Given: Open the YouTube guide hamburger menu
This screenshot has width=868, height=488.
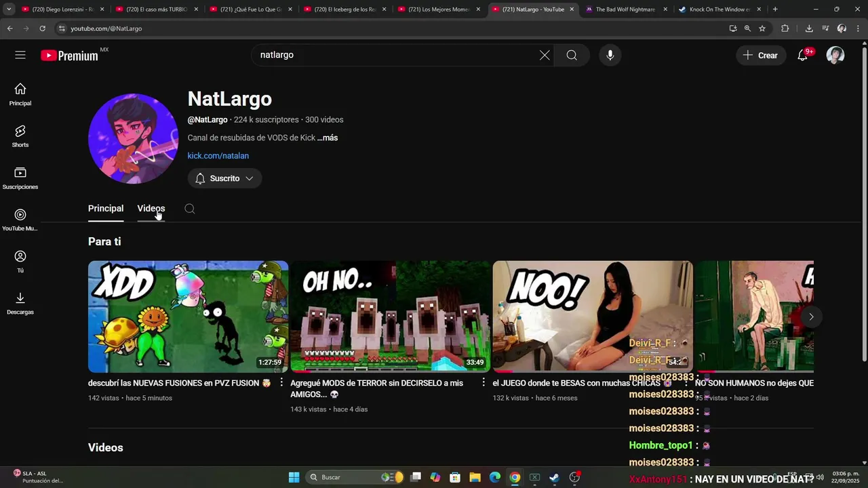Looking at the screenshot, I should click(20, 55).
